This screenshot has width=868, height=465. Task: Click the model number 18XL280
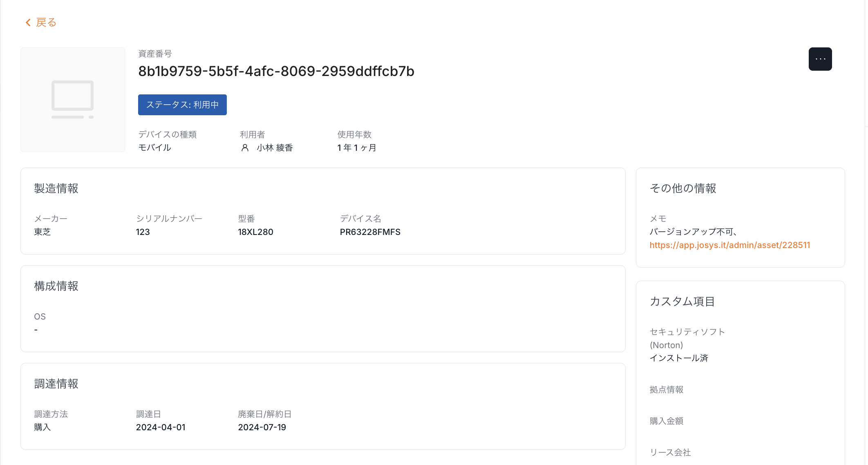point(255,232)
